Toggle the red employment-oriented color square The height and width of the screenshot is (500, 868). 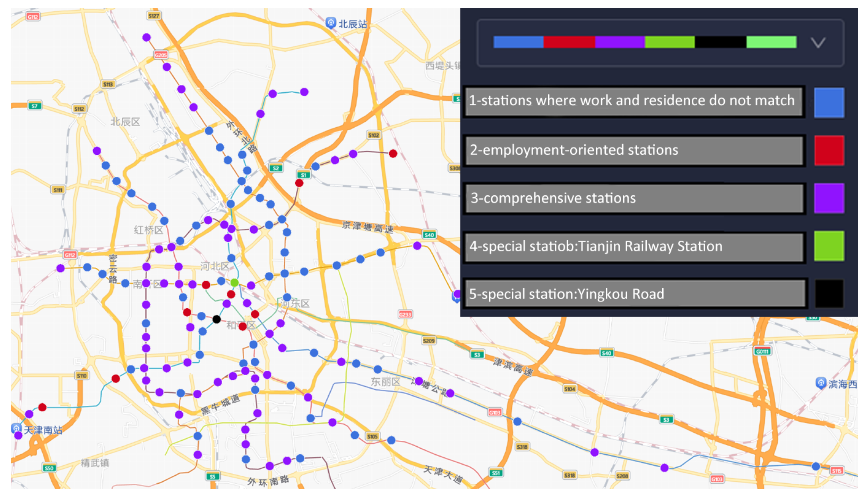click(829, 150)
